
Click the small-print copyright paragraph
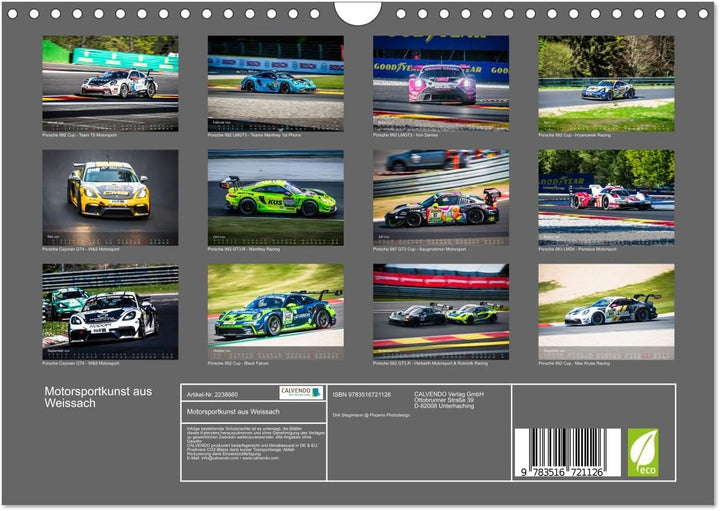[x=255, y=444]
